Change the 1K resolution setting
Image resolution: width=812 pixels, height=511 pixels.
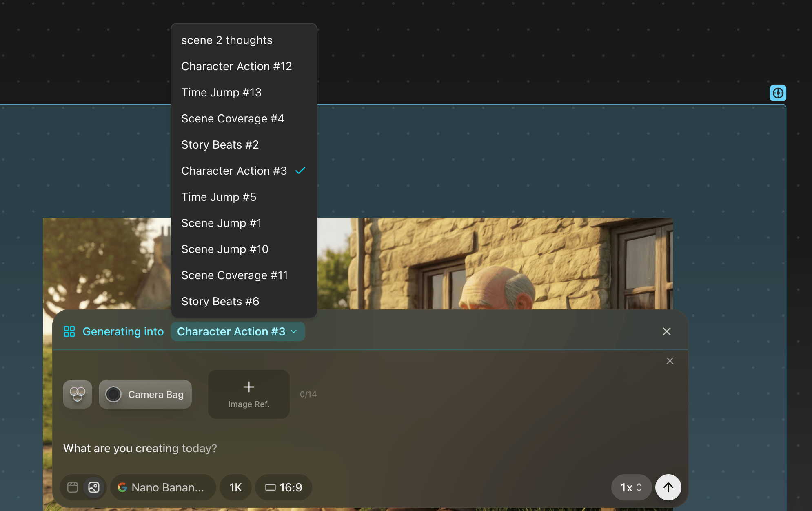235,487
